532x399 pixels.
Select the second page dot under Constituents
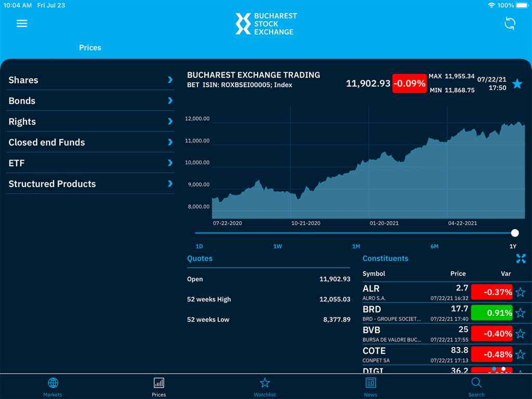[503, 369]
